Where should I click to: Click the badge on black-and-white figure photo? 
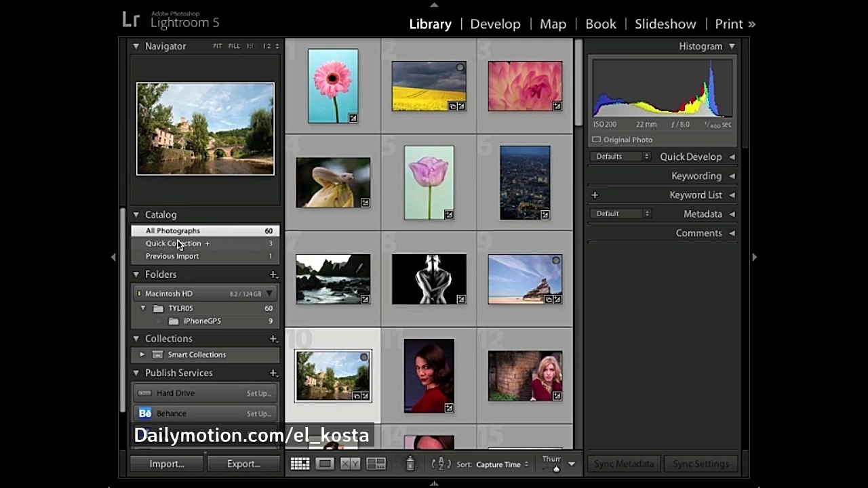tap(461, 299)
